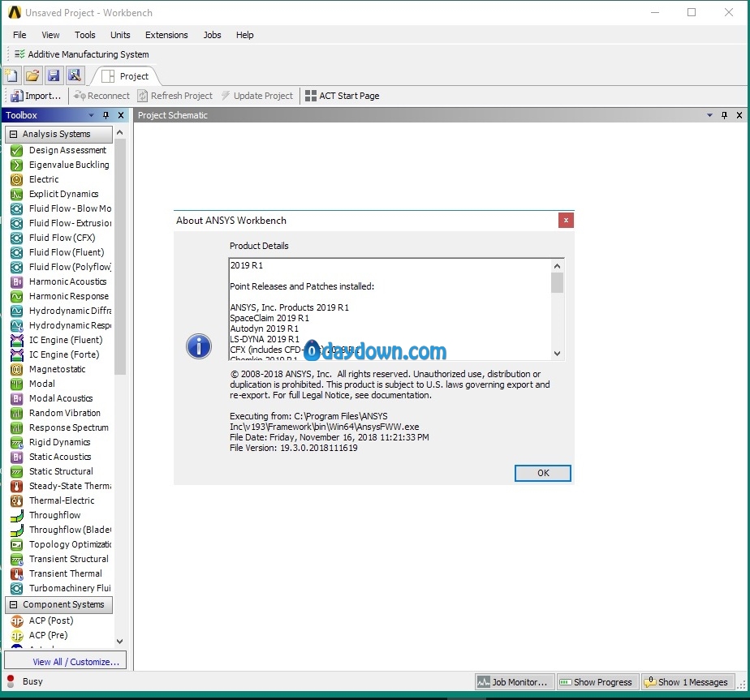Select ACP (Pre) component icon
Screen dimensions: 750x700
pyautogui.click(x=17, y=635)
